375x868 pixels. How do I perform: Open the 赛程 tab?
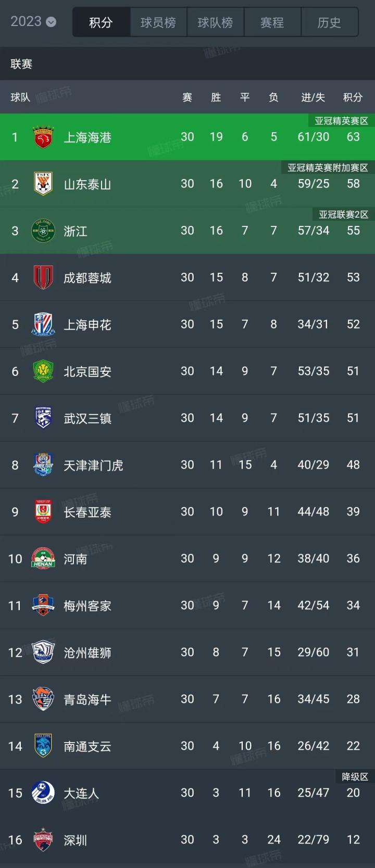272,22
